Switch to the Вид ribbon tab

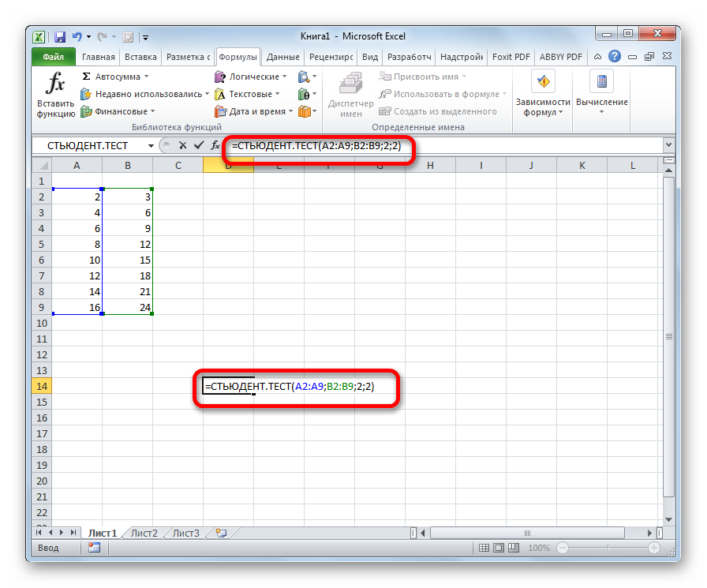pyautogui.click(x=370, y=57)
